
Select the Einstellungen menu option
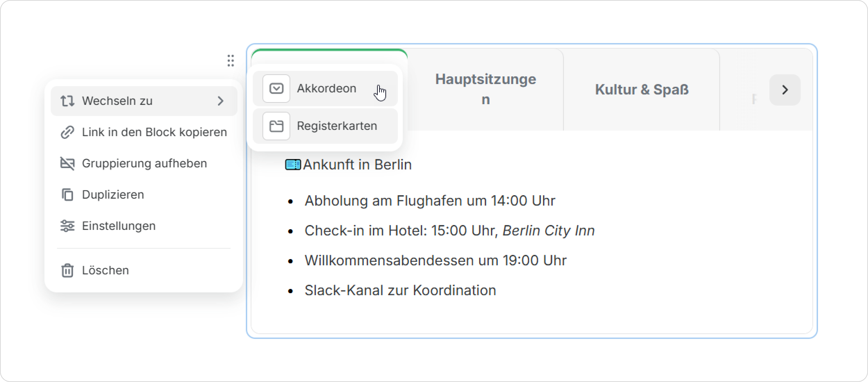coord(119,226)
